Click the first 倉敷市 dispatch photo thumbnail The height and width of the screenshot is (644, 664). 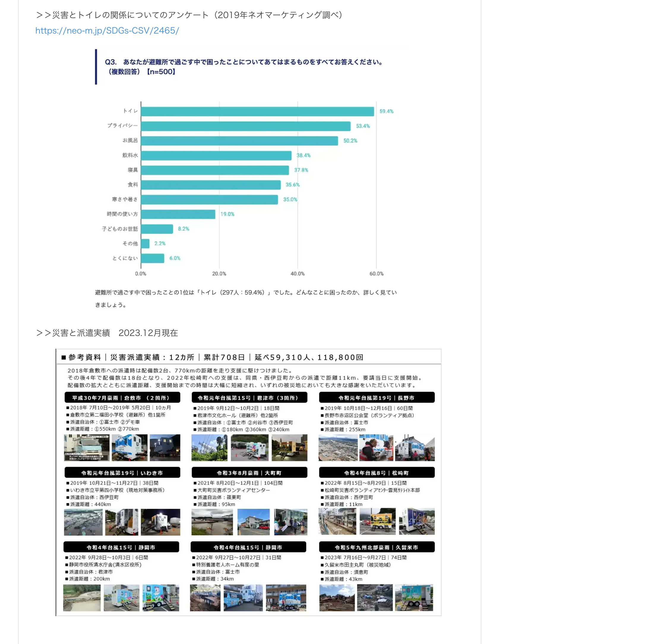coord(87,447)
